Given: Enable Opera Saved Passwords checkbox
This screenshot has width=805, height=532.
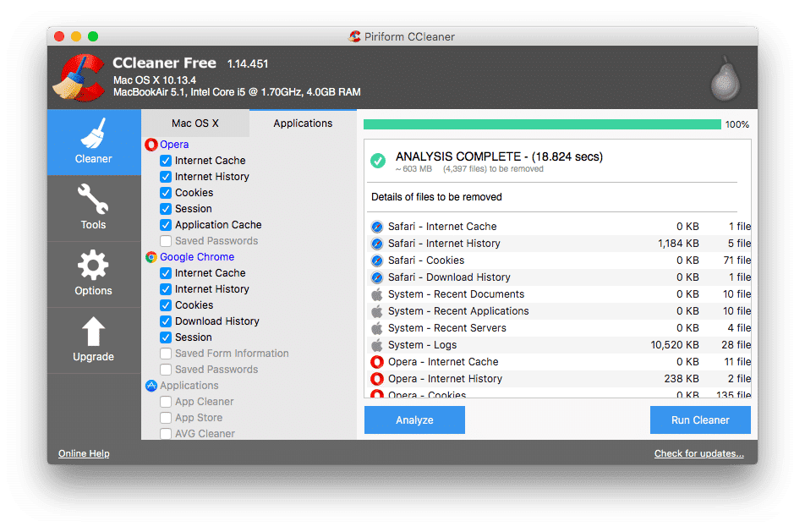Looking at the screenshot, I should click(x=166, y=241).
